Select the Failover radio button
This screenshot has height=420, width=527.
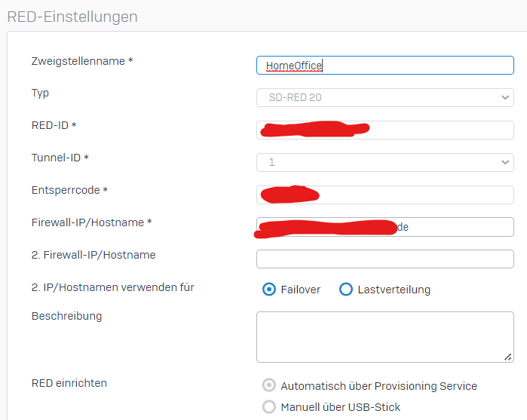point(269,290)
